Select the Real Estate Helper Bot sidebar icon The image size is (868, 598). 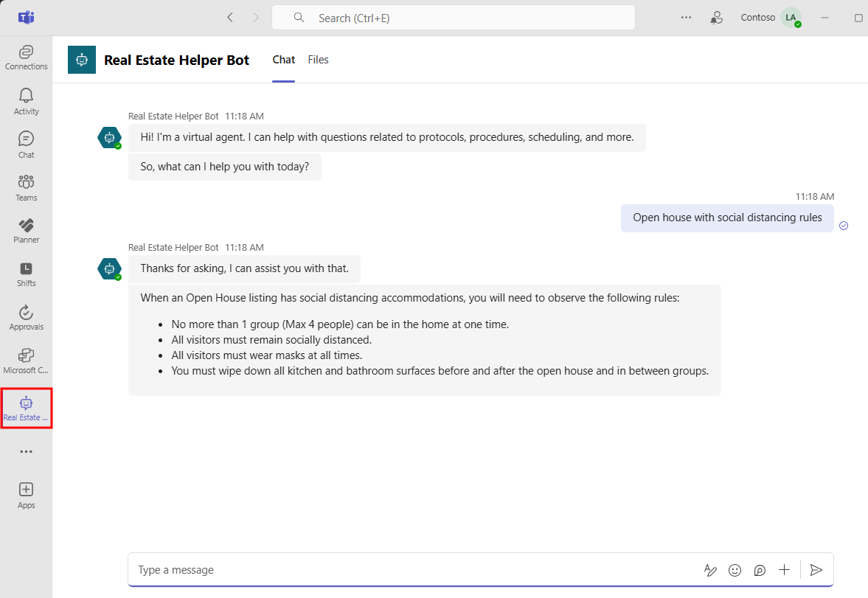point(26,408)
